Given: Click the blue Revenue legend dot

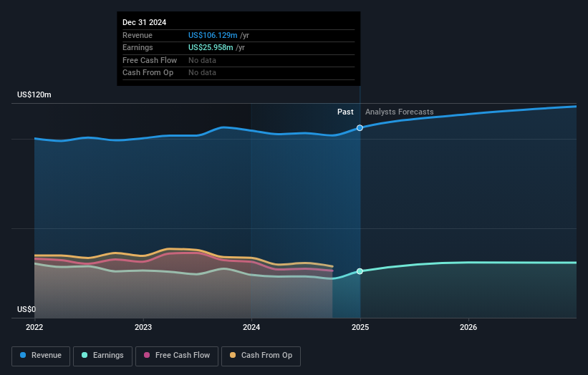Looking at the screenshot, I should pyautogui.click(x=23, y=355).
